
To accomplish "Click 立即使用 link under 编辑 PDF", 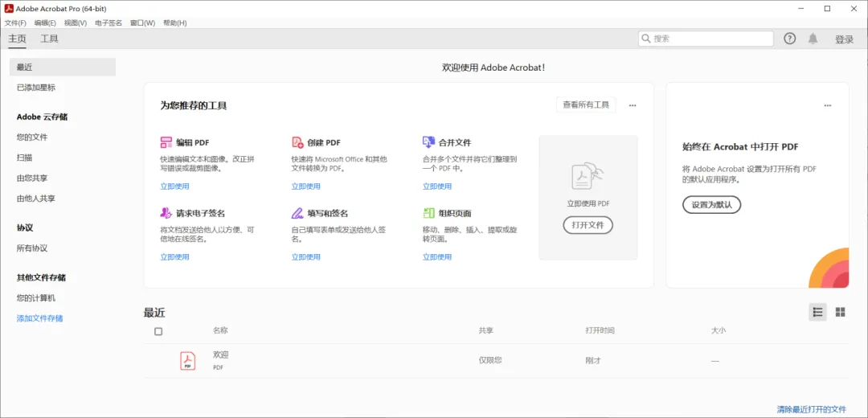I will point(175,186).
